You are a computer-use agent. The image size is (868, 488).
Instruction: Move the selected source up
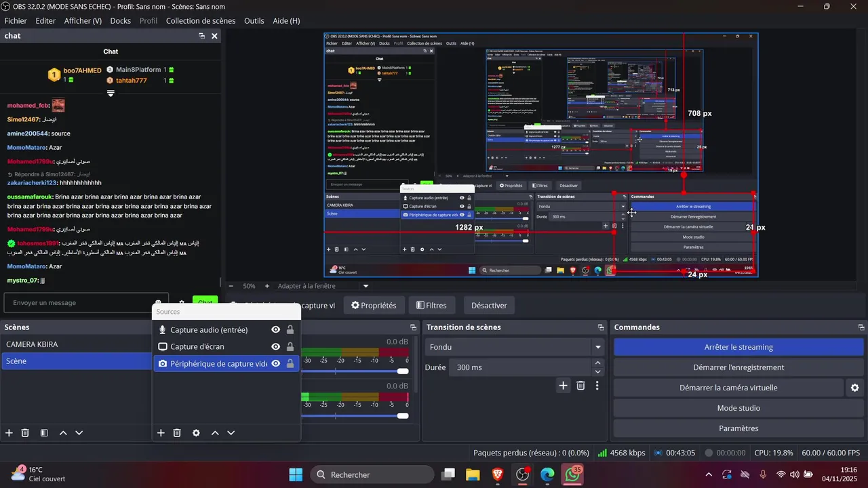click(215, 433)
